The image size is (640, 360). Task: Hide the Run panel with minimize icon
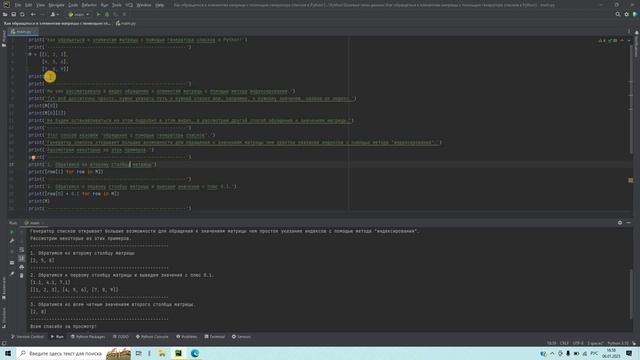(x=629, y=223)
